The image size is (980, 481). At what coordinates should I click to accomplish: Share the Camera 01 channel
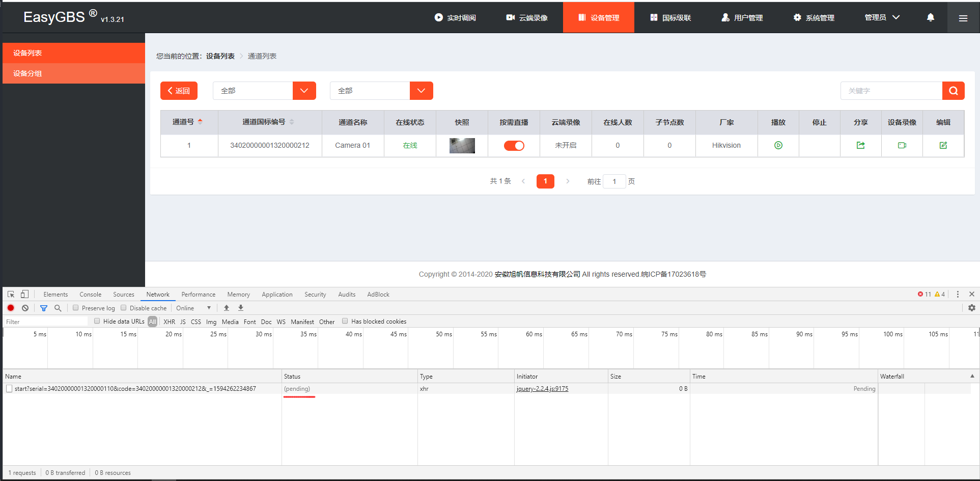pos(860,145)
